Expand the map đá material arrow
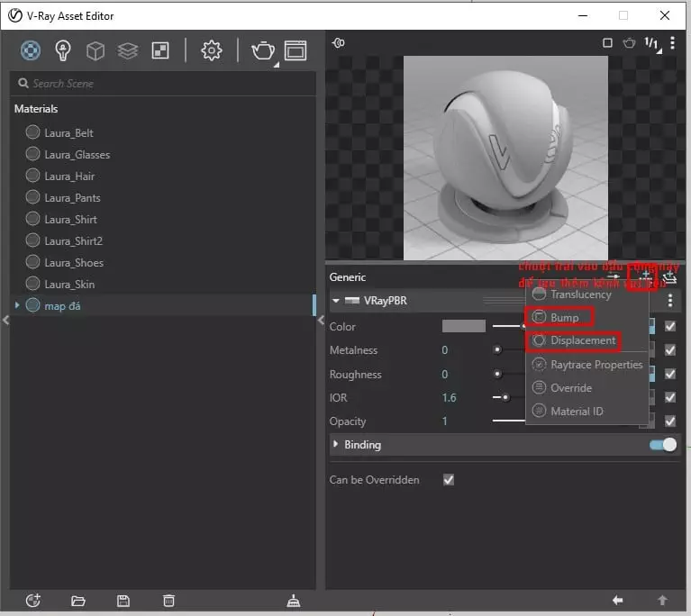691x616 pixels. pyautogui.click(x=17, y=305)
